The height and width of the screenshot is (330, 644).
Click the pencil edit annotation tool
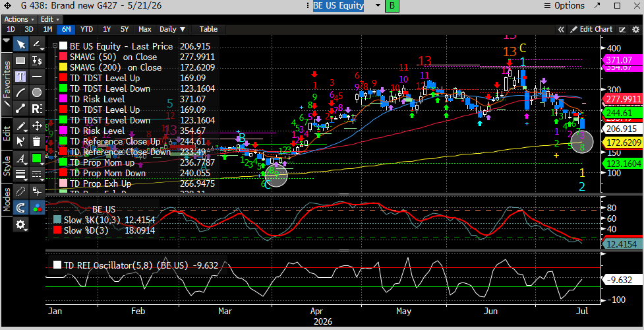pos(21,125)
